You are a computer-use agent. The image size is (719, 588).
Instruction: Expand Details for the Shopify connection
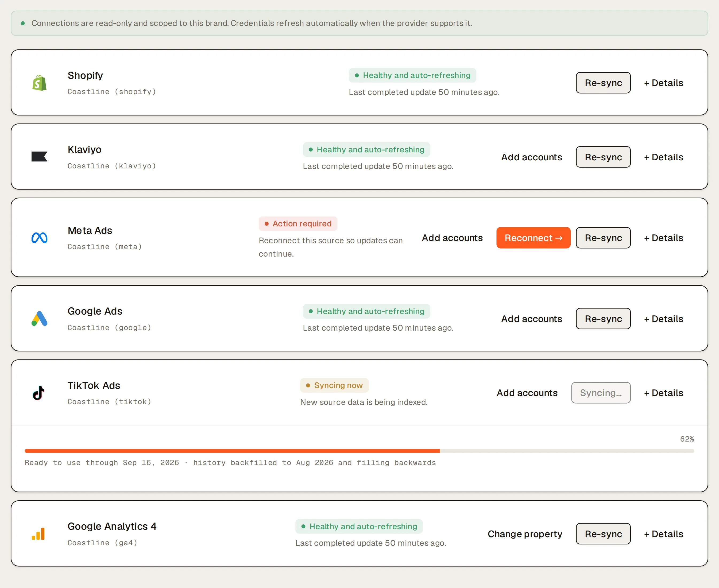pyautogui.click(x=663, y=83)
